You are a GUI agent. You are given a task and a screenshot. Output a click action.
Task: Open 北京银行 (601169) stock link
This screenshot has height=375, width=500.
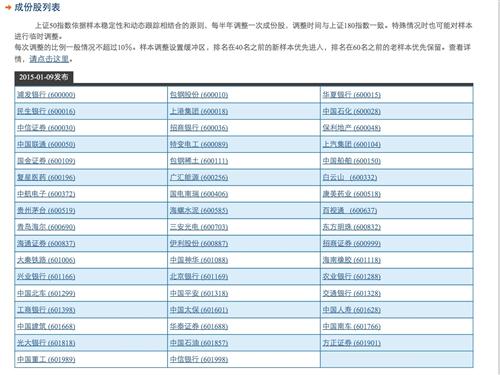coord(199,276)
